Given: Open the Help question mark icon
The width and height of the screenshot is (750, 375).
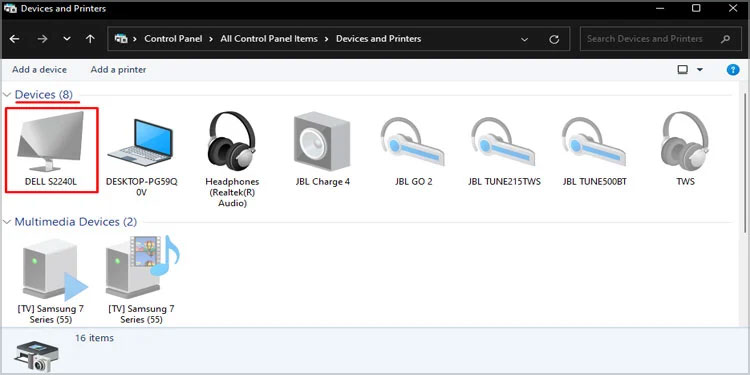Looking at the screenshot, I should 733,70.
